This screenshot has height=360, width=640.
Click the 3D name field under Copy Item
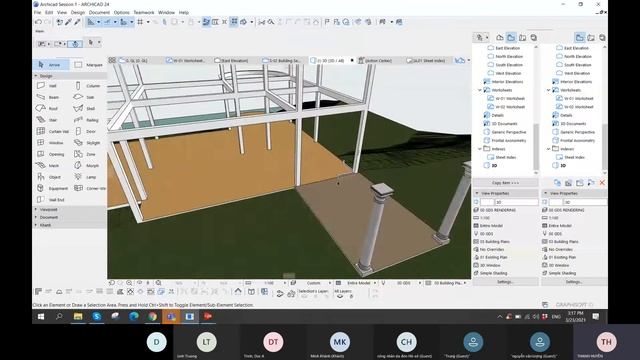pyautogui.click(x=516, y=202)
